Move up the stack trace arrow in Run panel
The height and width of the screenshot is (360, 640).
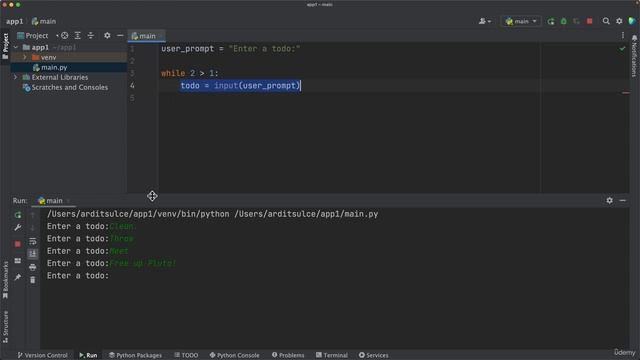pos(33,215)
